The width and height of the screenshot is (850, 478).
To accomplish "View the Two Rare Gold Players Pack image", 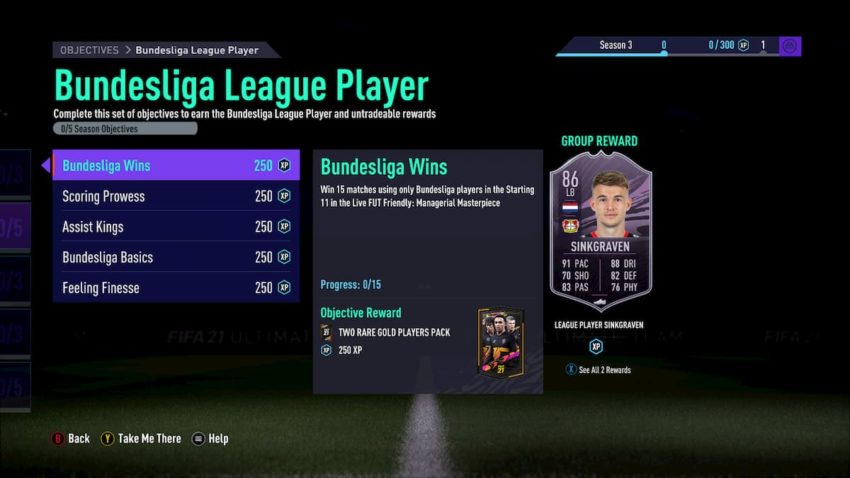I will tap(500, 343).
